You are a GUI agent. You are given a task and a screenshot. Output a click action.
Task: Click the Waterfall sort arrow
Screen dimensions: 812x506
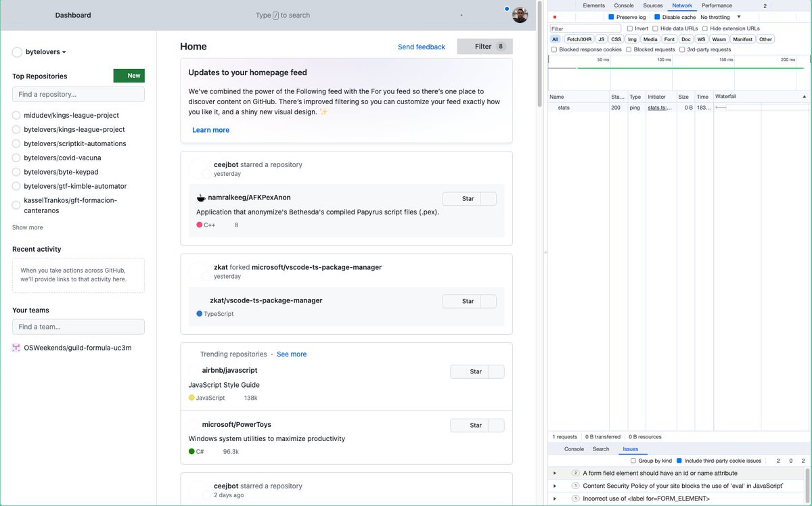coord(804,97)
